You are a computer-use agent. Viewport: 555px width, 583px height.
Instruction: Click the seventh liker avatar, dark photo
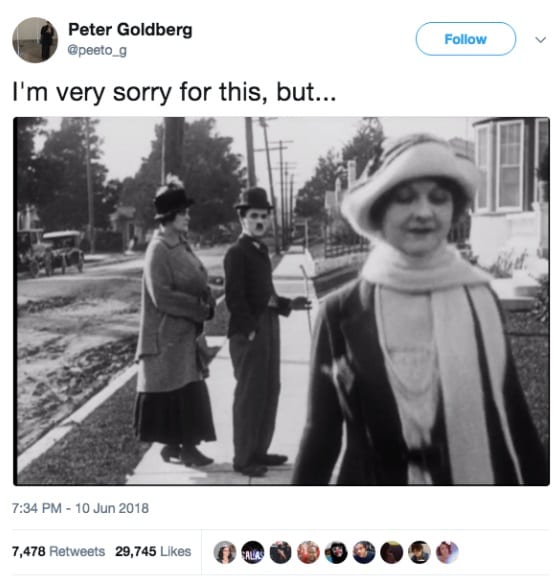point(391,552)
